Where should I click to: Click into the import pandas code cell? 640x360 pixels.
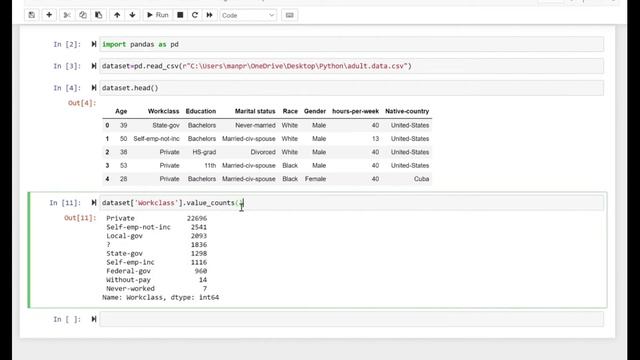351,44
